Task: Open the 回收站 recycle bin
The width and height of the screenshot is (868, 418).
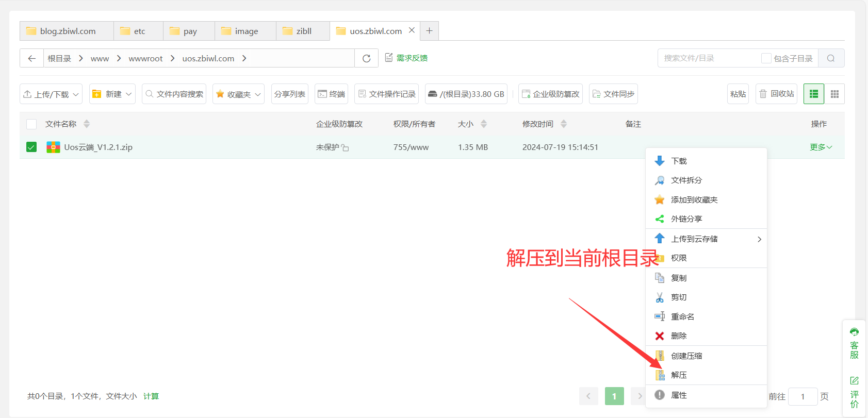Action: coord(776,94)
